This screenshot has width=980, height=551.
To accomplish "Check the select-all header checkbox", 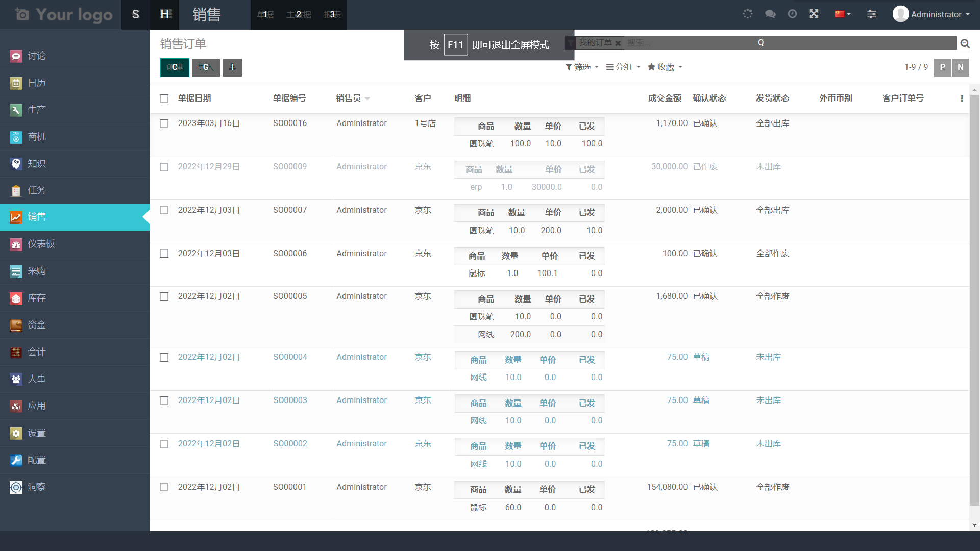I will (x=164, y=98).
